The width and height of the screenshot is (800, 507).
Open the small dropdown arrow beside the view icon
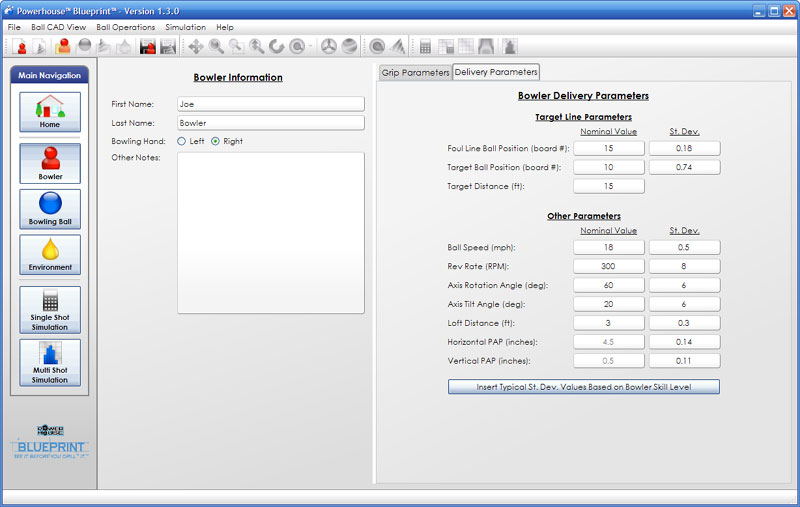(x=310, y=46)
